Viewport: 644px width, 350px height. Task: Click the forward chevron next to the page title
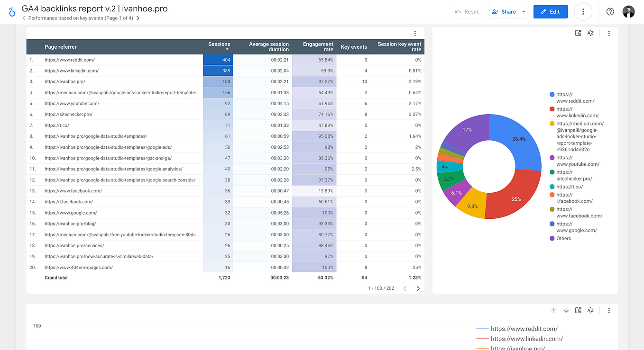click(138, 18)
